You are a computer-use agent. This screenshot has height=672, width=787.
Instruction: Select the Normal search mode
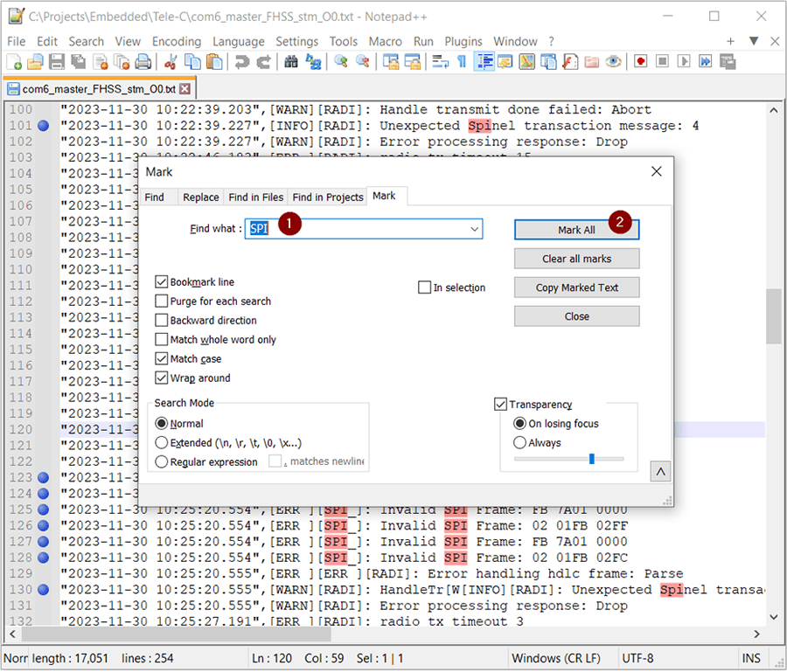tap(161, 425)
